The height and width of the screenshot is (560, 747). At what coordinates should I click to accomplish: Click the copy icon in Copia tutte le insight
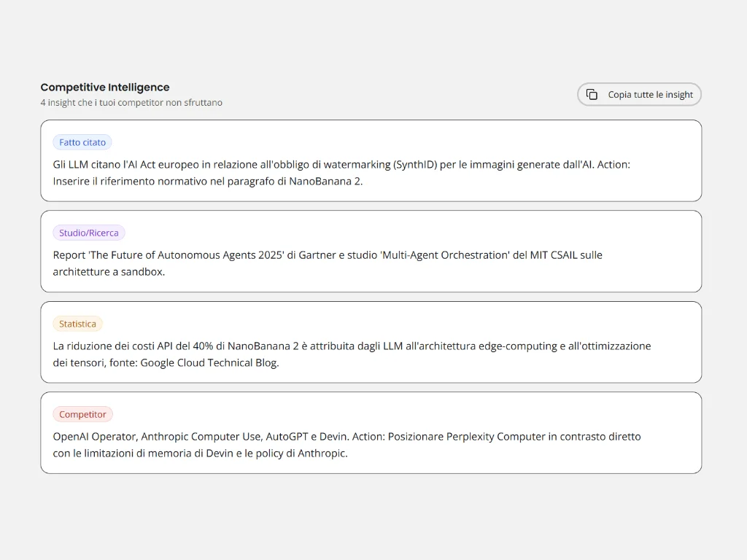tap(592, 94)
